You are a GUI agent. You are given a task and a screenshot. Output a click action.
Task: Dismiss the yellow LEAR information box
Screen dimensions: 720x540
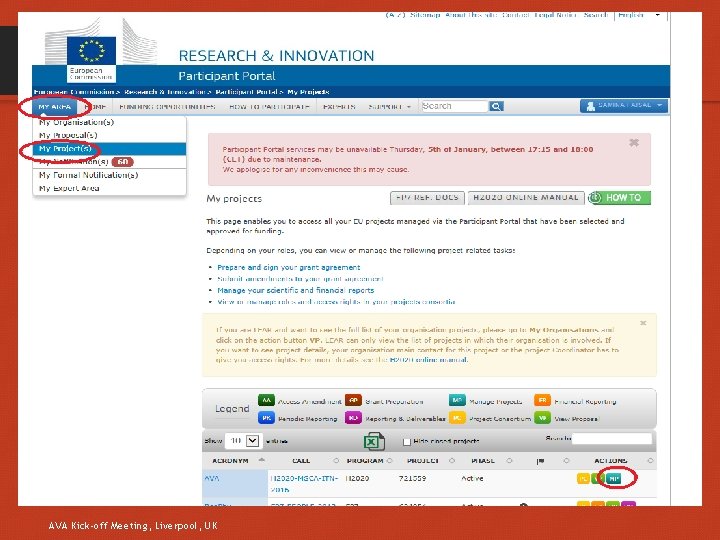pyautogui.click(x=643, y=323)
